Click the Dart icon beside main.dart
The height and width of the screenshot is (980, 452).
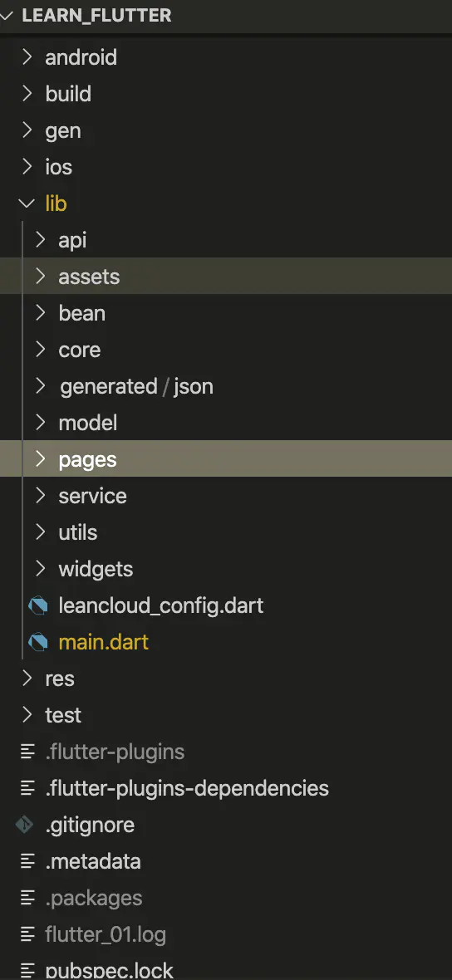point(38,642)
